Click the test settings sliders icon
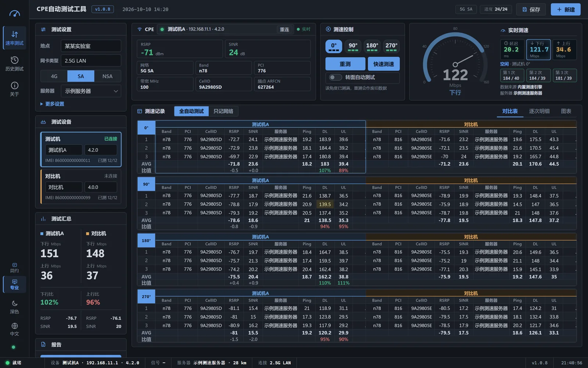The height and width of the screenshot is (368, 588). click(x=43, y=29)
